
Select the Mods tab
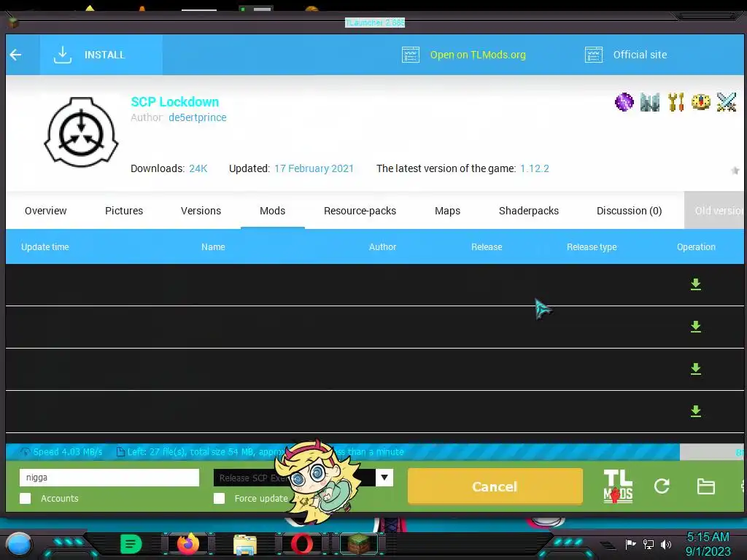click(x=273, y=211)
